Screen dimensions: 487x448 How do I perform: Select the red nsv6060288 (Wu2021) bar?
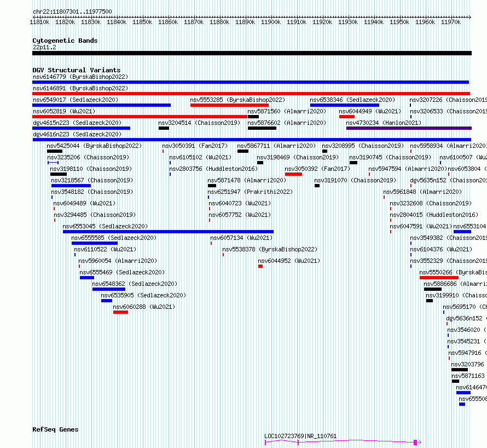(x=120, y=312)
